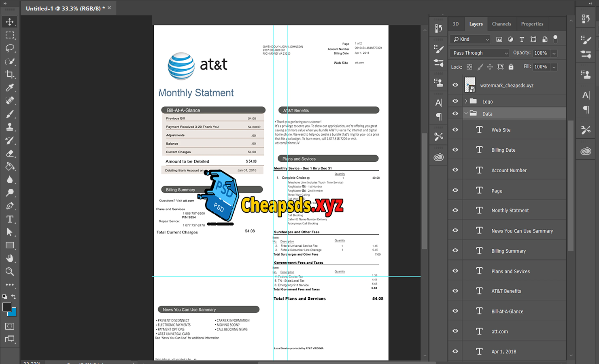
Task: Select the Eraser tool
Action: click(10, 153)
